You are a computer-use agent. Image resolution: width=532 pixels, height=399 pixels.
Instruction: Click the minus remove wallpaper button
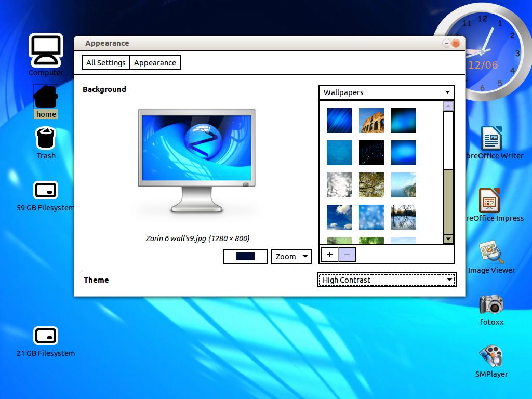tap(347, 255)
